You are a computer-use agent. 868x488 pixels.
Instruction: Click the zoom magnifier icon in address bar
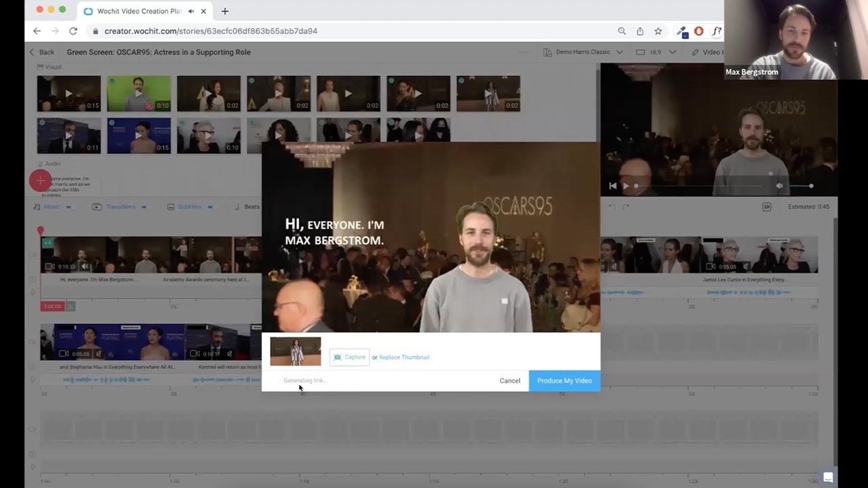(x=622, y=31)
